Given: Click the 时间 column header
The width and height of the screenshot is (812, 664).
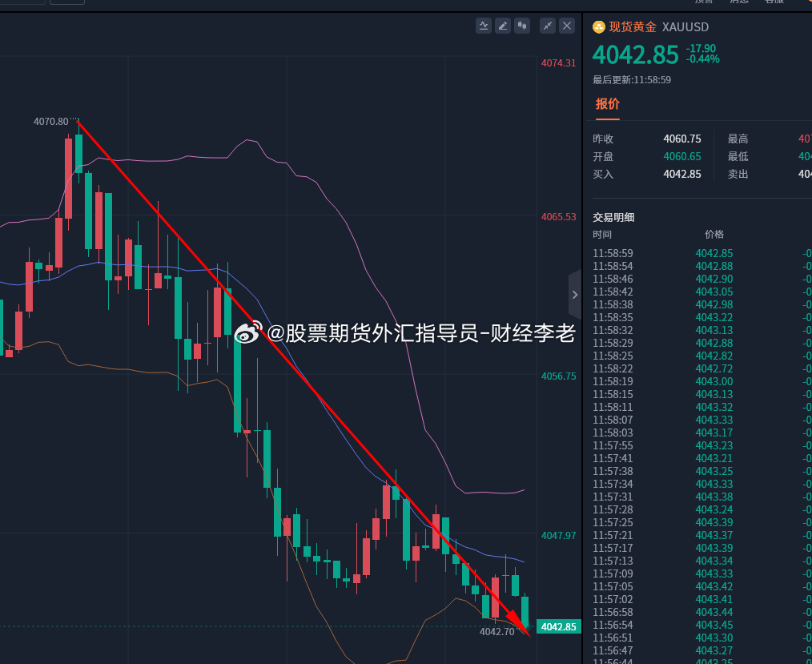Looking at the screenshot, I should 602,235.
